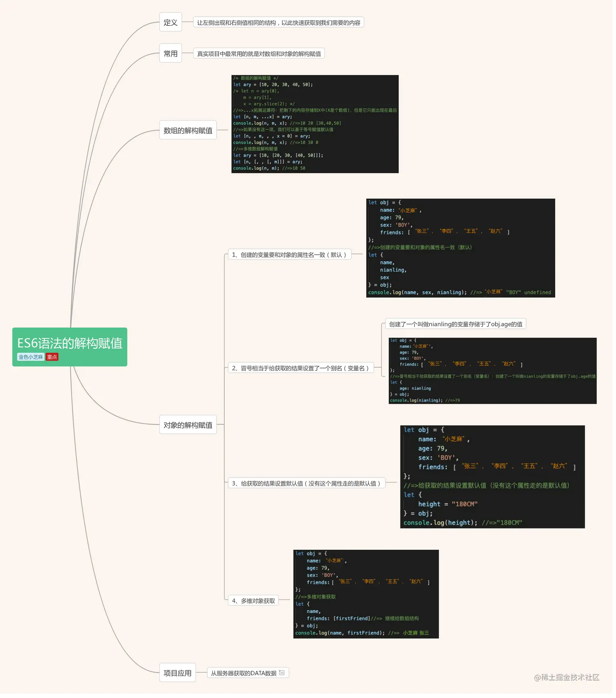Screen dimensions: 616x698
Task: Select the root node ES6语法的解构赋值
Action: pyautogui.click(x=70, y=347)
